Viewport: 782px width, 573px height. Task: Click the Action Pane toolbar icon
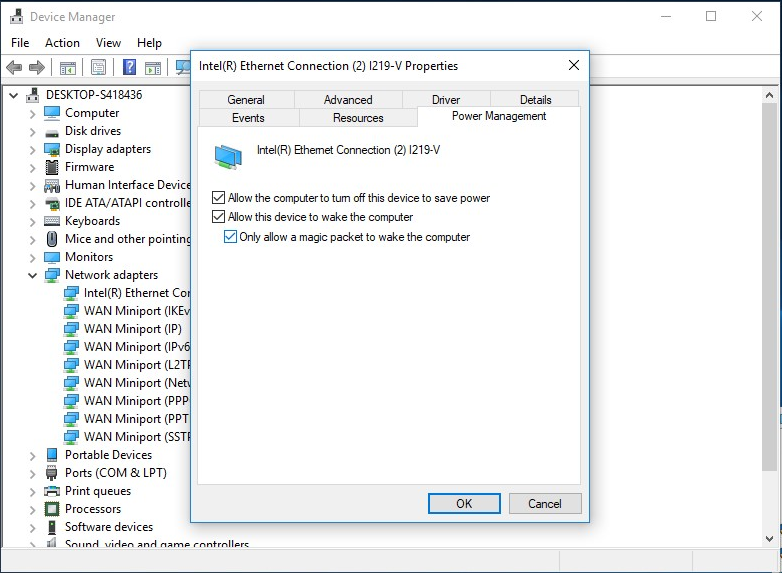[153, 67]
